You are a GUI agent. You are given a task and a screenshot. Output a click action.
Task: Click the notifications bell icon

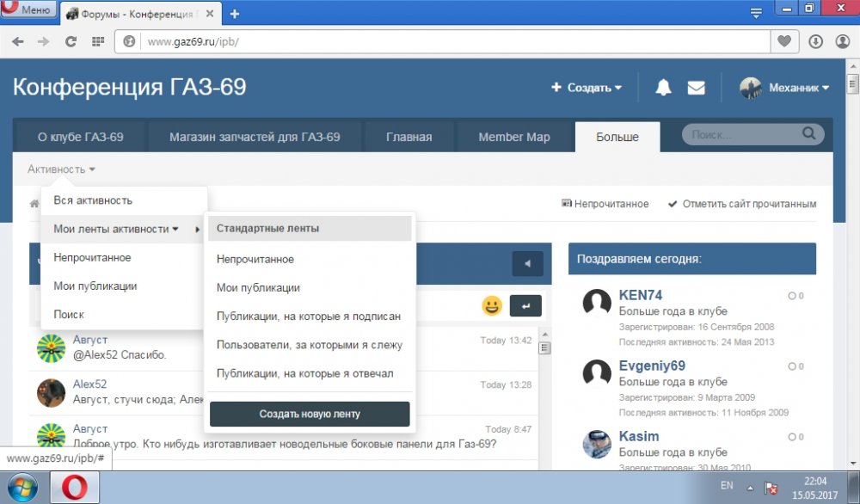663,88
